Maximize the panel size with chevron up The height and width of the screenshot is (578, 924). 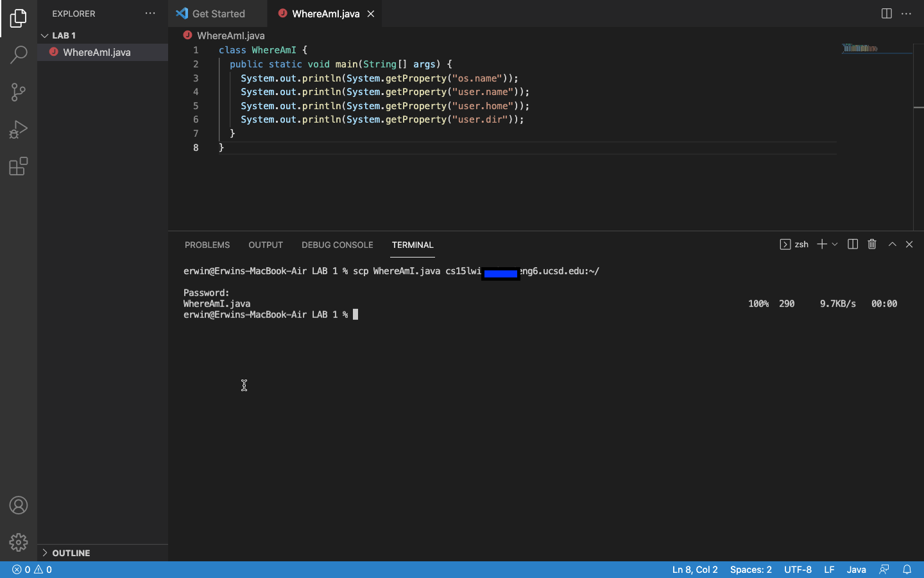pyautogui.click(x=892, y=244)
